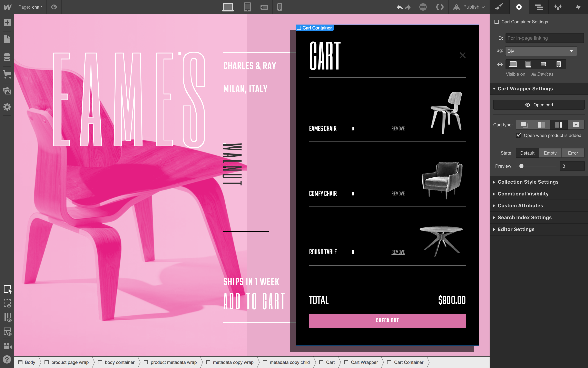588x368 pixels.
Task: Open the Assets panel
Action: click(7, 91)
